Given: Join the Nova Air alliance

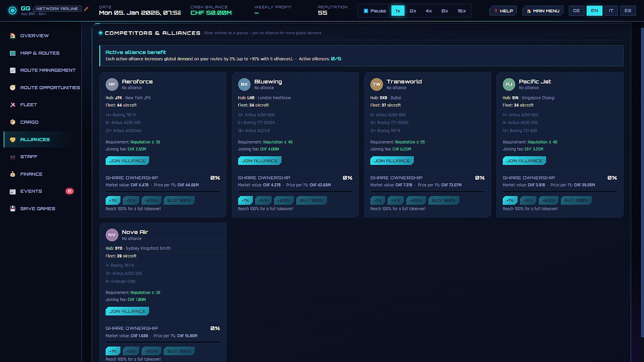Looking at the screenshot, I should tap(127, 311).
